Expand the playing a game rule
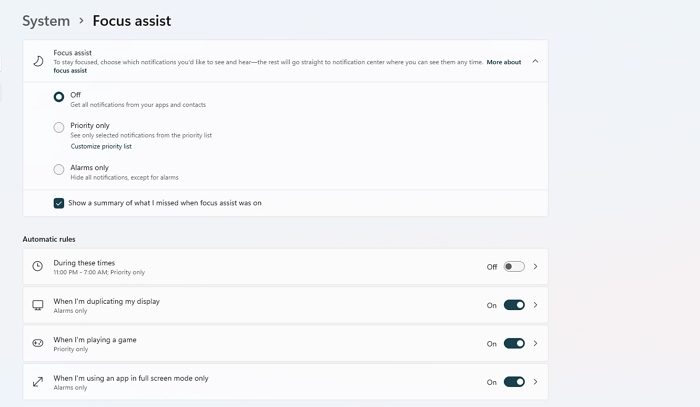This screenshot has height=407, width=700. [x=536, y=343]
